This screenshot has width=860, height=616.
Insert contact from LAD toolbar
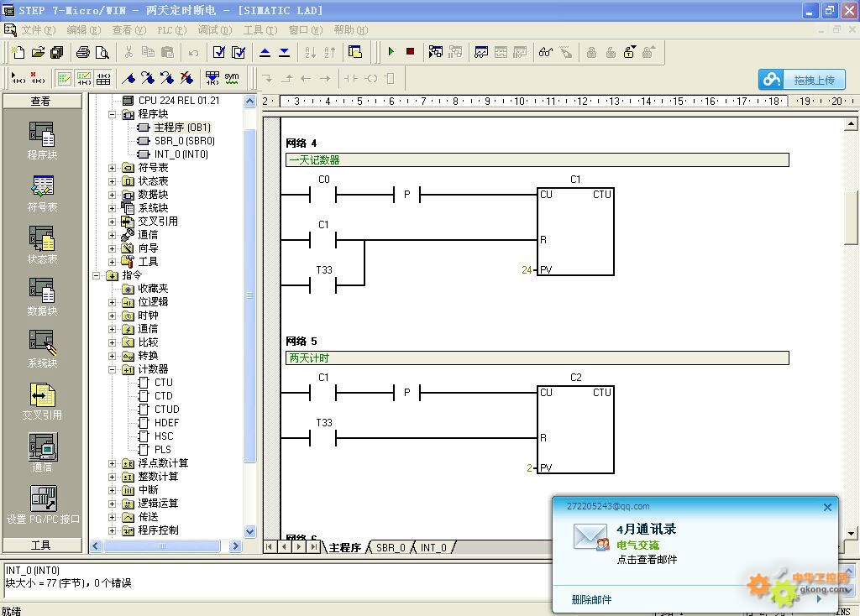click(351, 78)
